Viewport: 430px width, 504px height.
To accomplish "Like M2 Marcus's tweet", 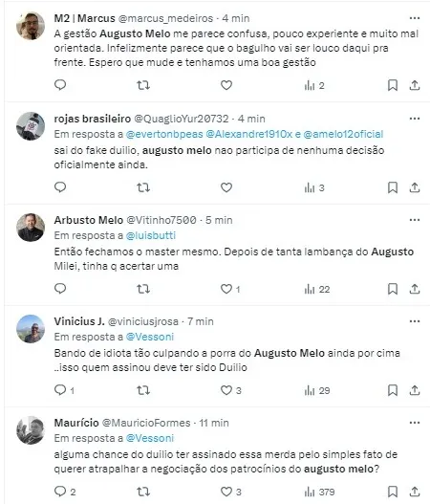I will tap(226, 85).
